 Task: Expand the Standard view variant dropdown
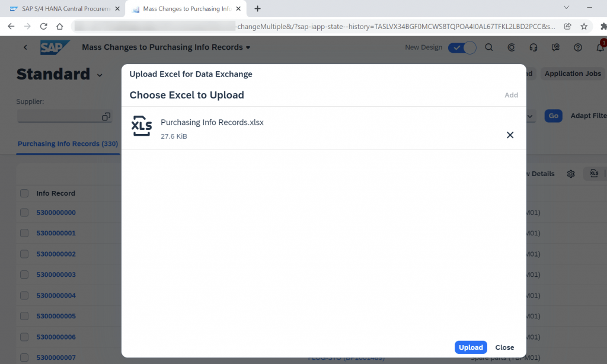click(x=100, y=75)
